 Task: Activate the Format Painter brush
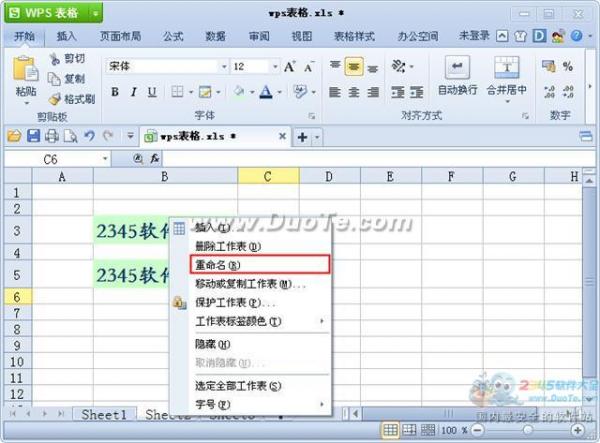[55, 99]
